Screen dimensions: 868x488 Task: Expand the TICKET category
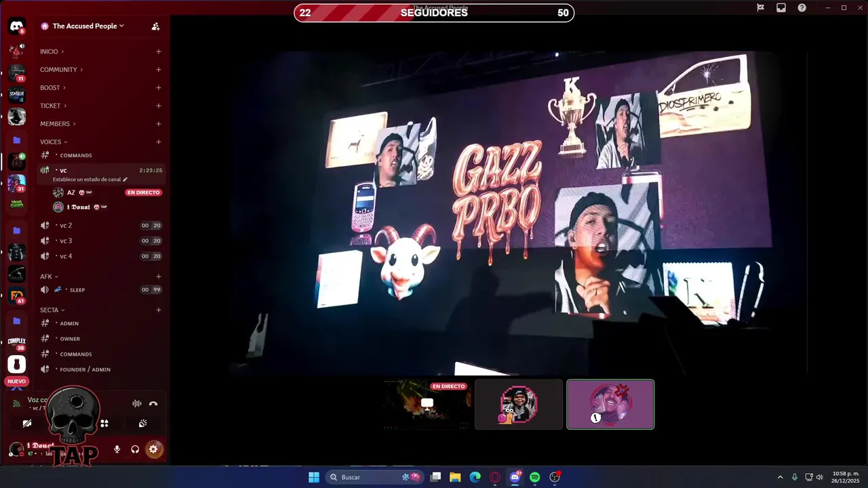(54, 106)
